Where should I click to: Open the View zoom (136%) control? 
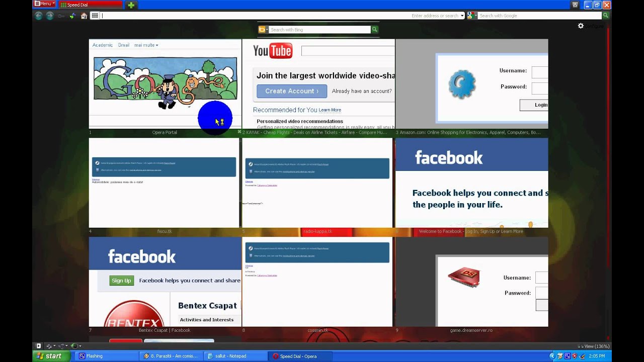pyautogui.click(x=594, y=346)
